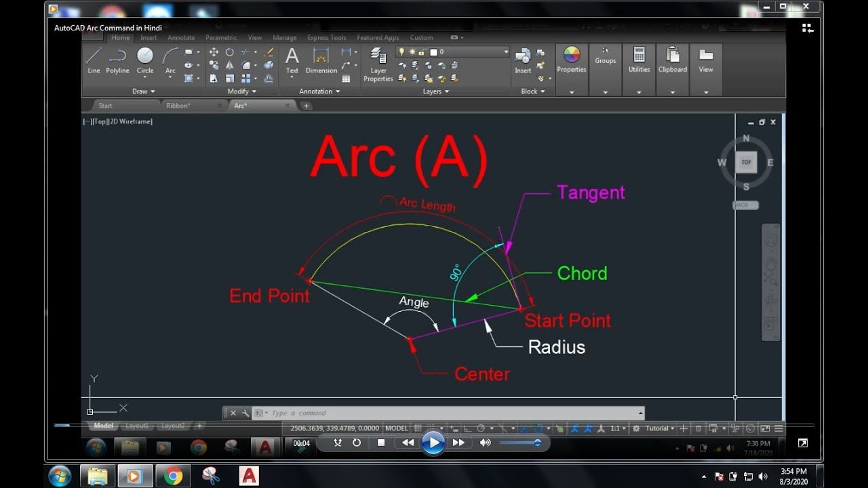Screen dimensions: 868x488
Task: Click the Mirror tool in Modify panel
Action: pyautogui.click(x=229, y=65)
